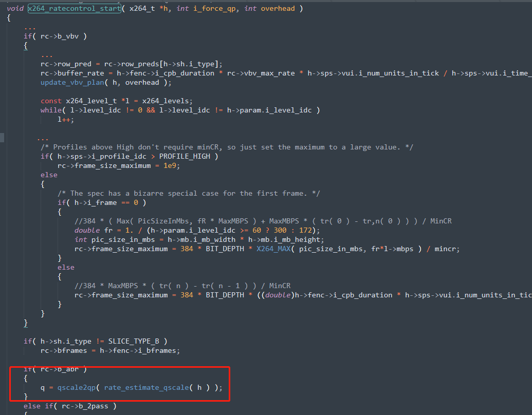Click the l++ statement
The height and width of the screenshot is (415, 532).
[65, 119]
